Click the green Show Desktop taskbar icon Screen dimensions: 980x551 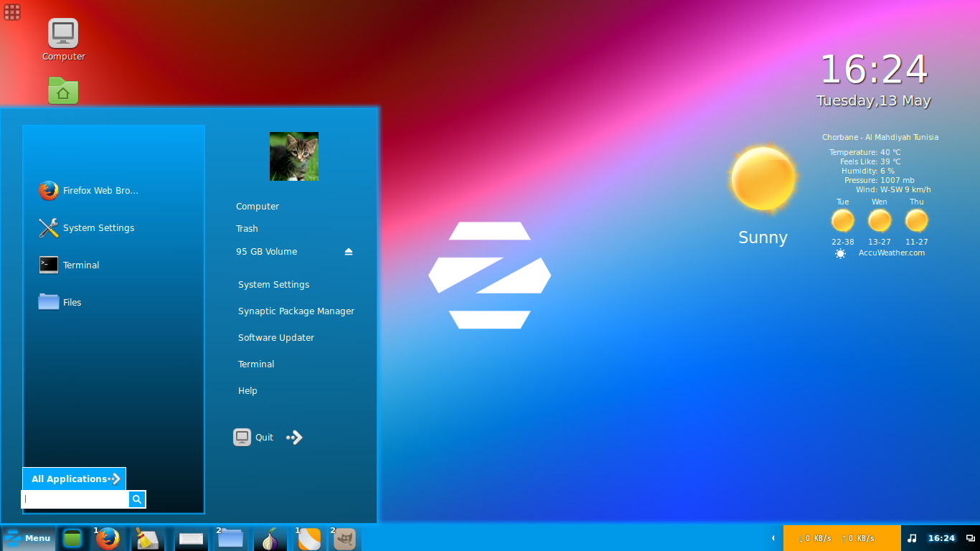[72, 538]
